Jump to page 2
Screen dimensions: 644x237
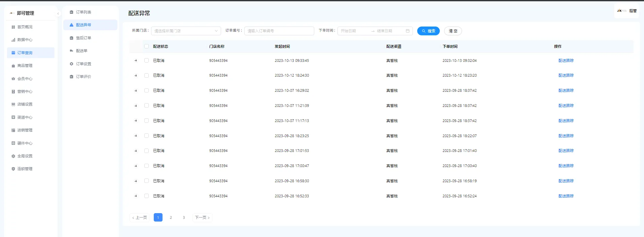point(171,218)
